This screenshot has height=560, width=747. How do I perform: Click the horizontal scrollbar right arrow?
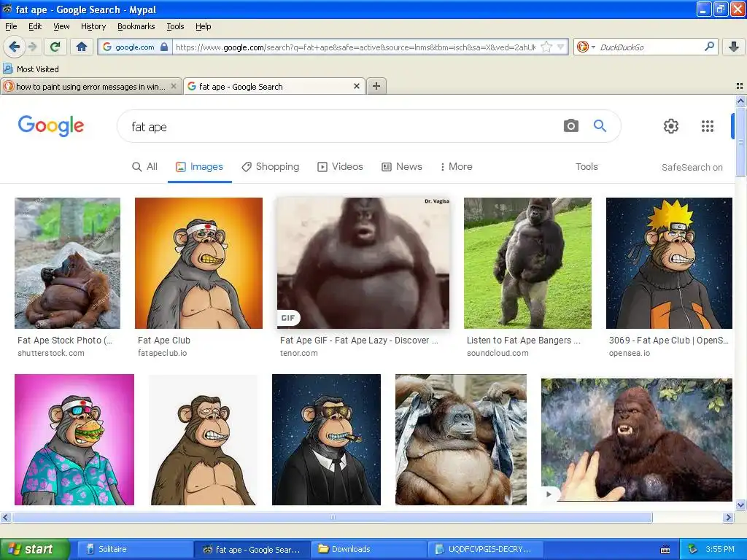pos(728,517)
